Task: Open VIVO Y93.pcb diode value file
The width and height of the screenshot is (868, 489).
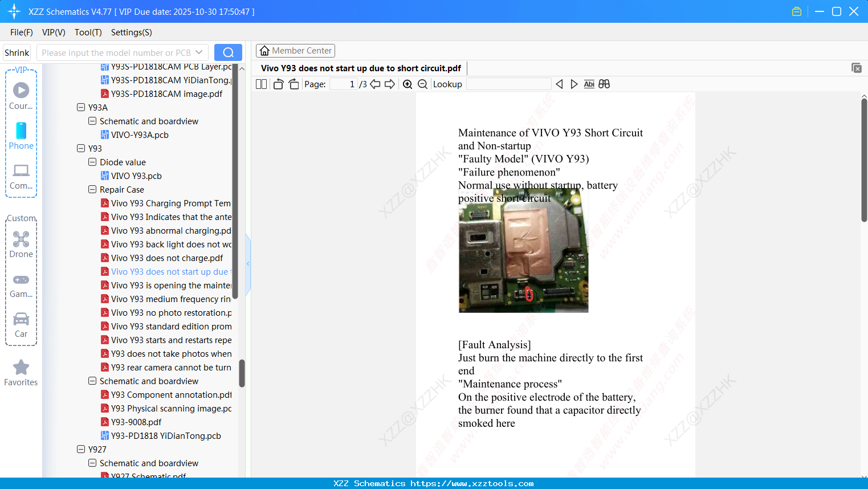Action: [136, 176]
